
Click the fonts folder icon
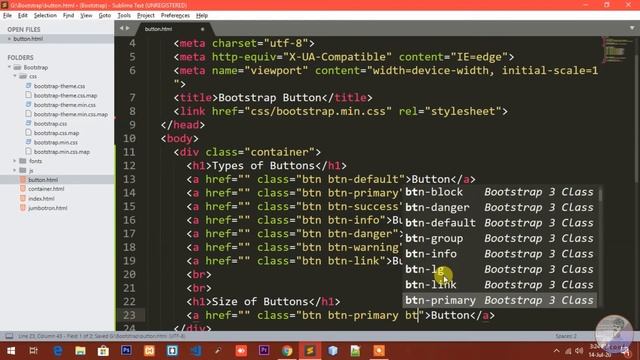[23, 161]
